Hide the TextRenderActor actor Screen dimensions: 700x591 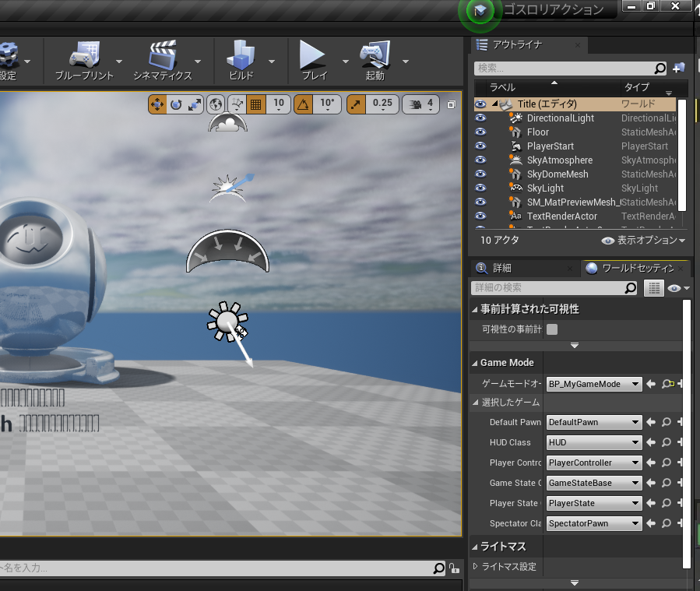pos(480,216)
